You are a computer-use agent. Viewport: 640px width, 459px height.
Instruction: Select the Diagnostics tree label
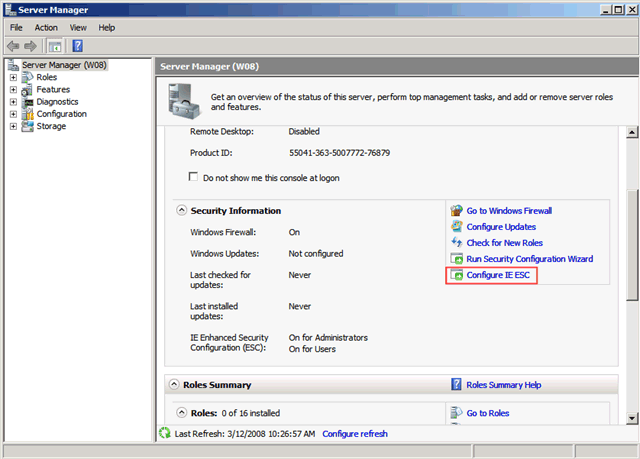57,102
